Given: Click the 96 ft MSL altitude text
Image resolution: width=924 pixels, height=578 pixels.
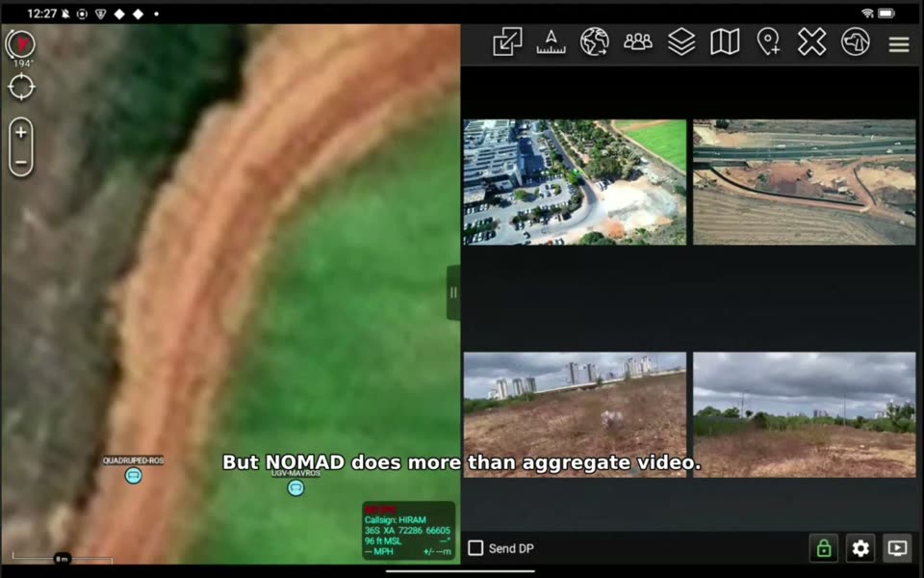Looking at the screenshot, I should coord(383,540).
